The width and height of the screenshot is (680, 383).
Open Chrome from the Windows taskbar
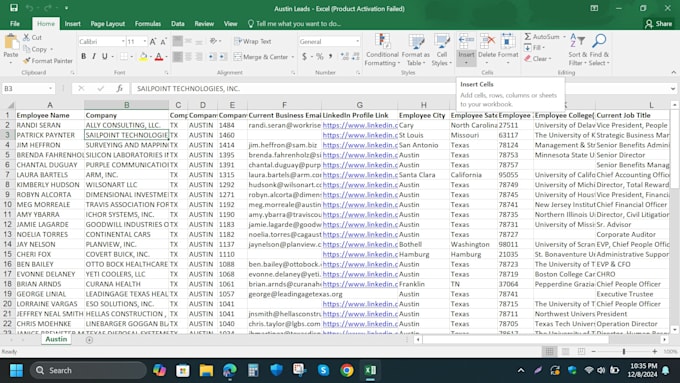[347, 370]
